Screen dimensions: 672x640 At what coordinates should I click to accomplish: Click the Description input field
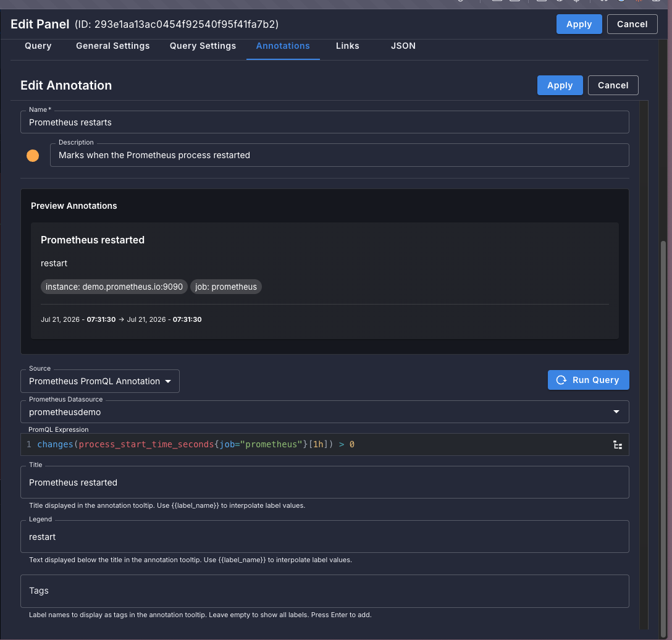(340, 155)
